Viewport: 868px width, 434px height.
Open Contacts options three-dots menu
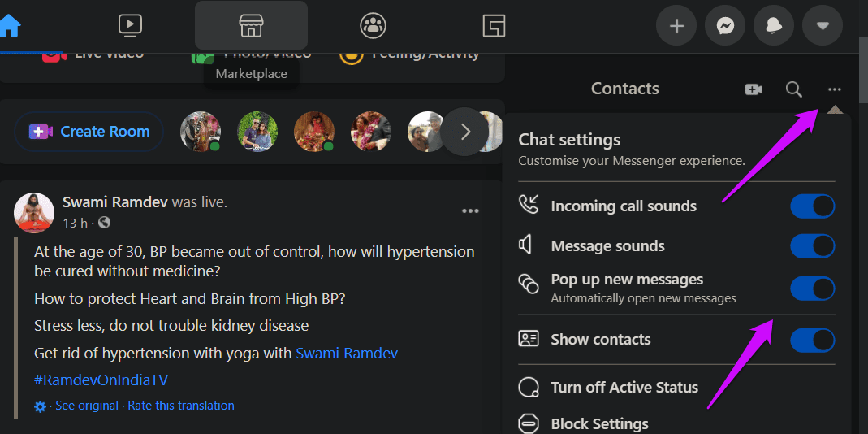tap(834, 89)
